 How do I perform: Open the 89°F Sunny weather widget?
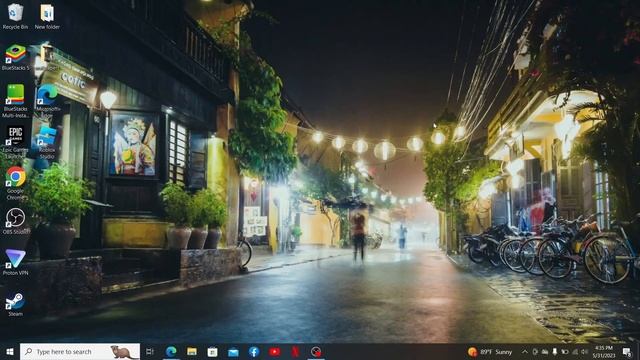[x=490, y=351]
